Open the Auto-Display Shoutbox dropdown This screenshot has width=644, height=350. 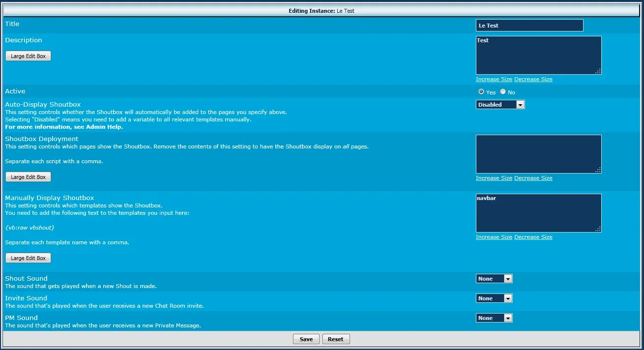point(500,105)
